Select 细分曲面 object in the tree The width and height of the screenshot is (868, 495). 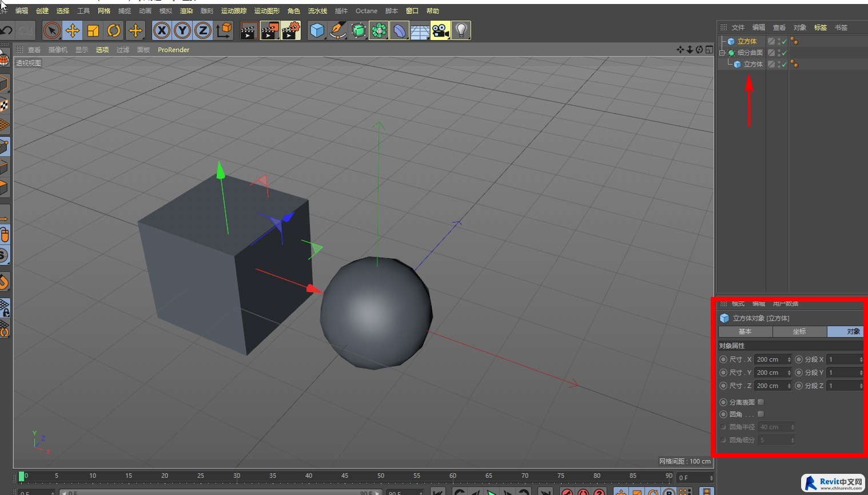pyautogui.click(x=750, y=53)
